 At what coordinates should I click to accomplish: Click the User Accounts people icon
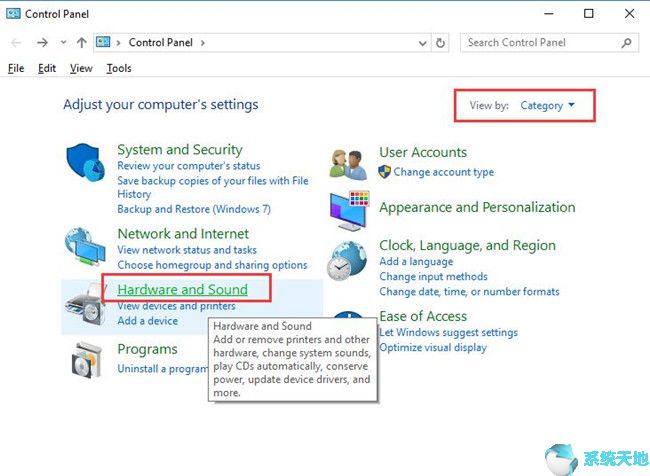[x=350, y=163]
